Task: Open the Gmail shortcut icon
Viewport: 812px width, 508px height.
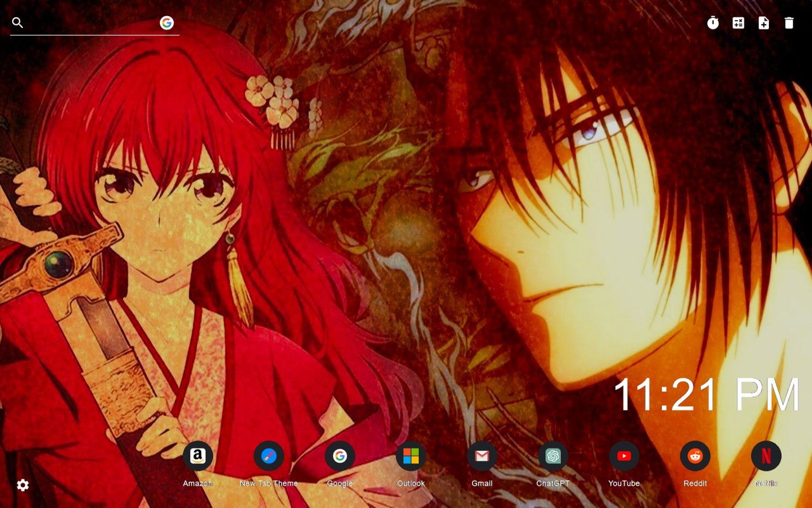Action: tap(482, 456)
